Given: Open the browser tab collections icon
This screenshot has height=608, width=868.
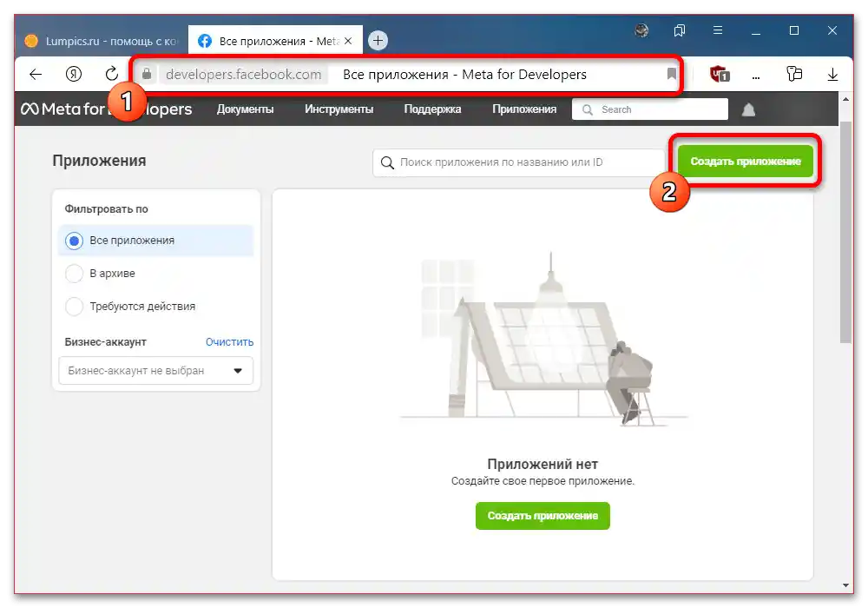Looking at the screenshot, I should click(x=680, y=30).
